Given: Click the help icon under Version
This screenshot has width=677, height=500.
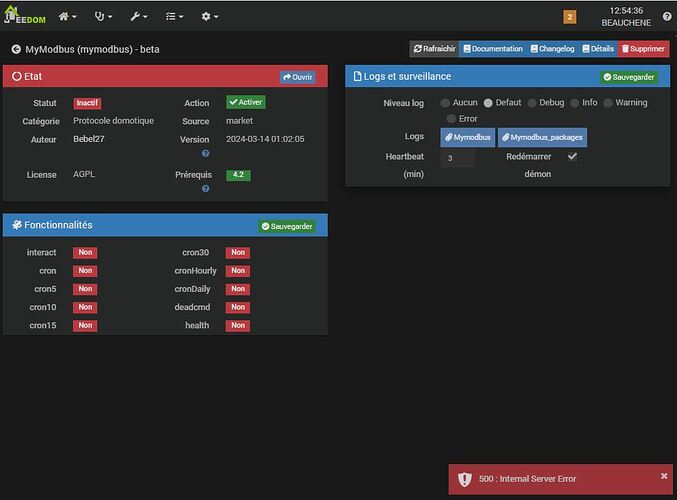Looking at the screenshot, I should 205,154.
